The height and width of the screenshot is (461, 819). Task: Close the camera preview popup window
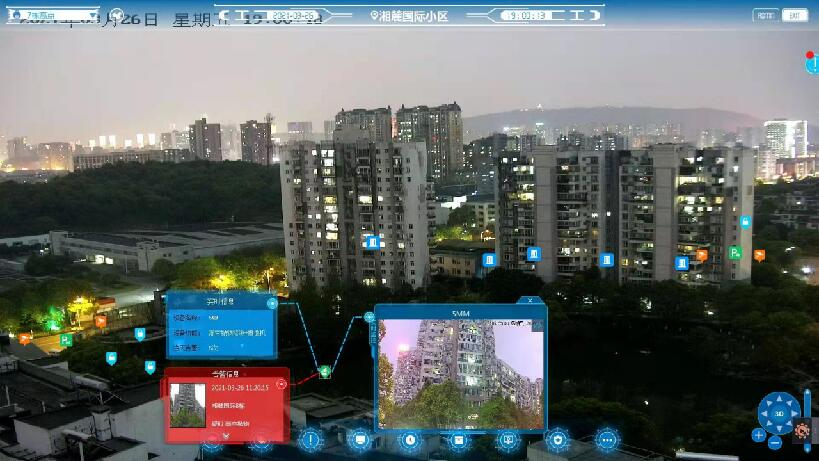point(530,300)
